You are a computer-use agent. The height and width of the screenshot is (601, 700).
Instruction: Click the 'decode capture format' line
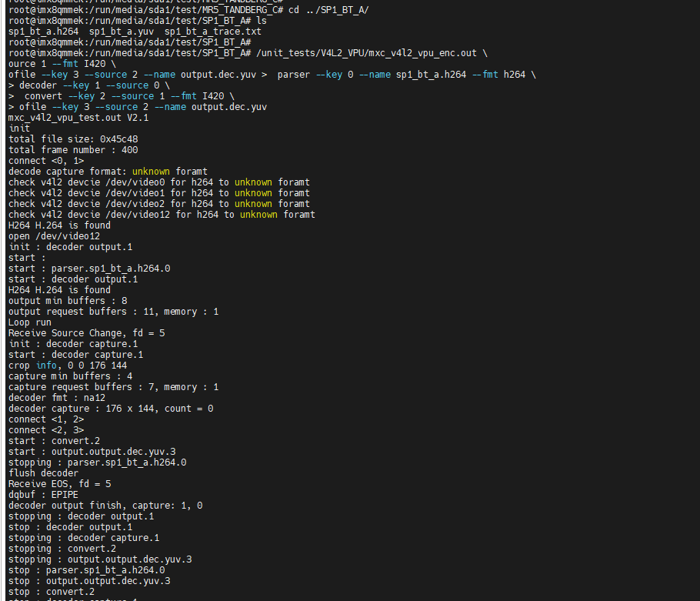point(108,172)
